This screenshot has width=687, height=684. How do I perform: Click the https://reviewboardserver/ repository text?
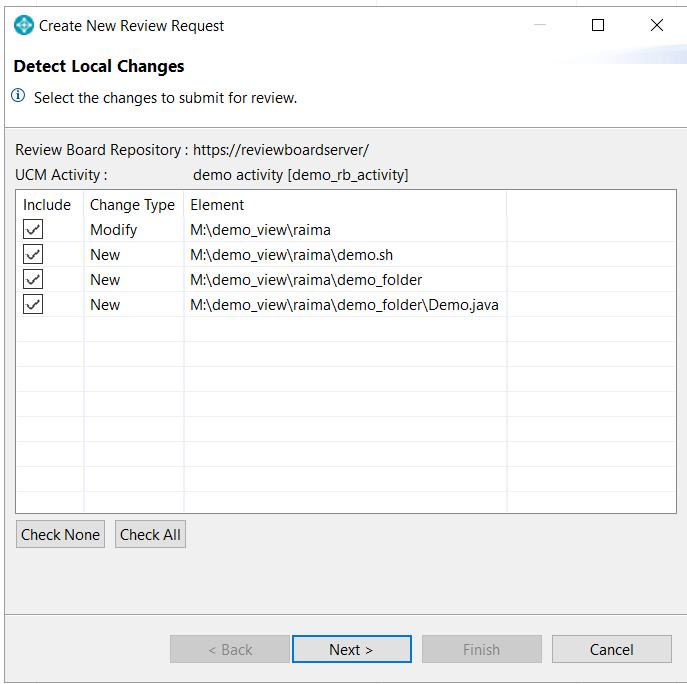point(281,150)
